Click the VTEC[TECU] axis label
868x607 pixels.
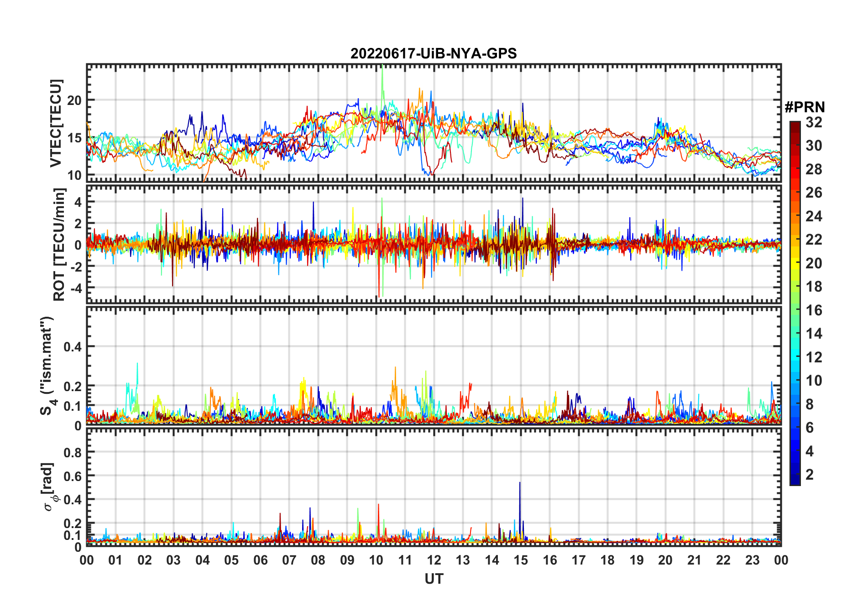[56, 123]
